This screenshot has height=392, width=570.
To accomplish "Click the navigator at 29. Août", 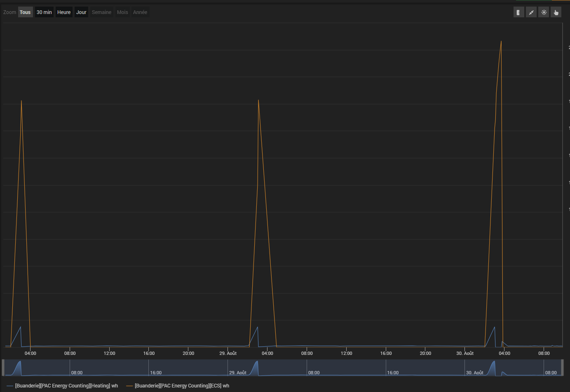I will coord(237,373).
